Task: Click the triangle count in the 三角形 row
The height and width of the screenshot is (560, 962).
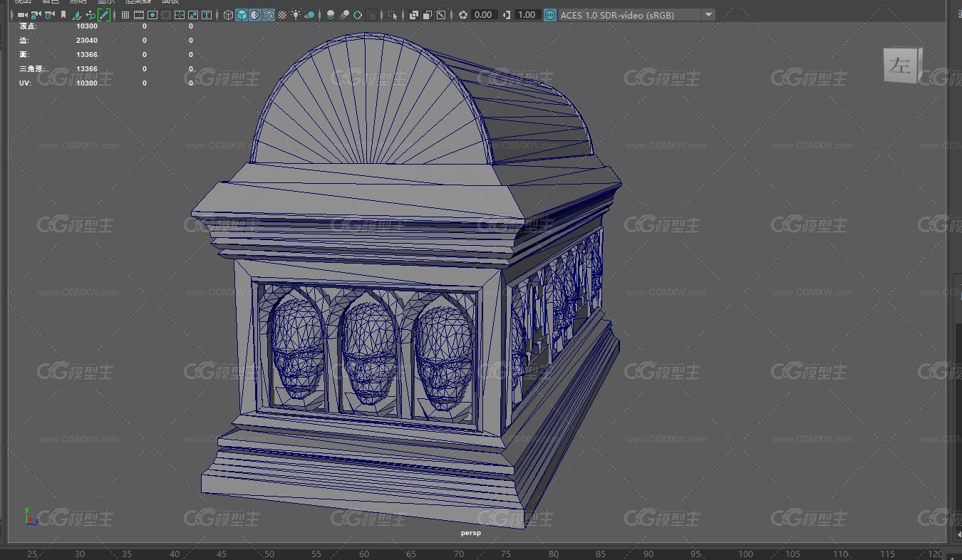Action: point(87,68)
